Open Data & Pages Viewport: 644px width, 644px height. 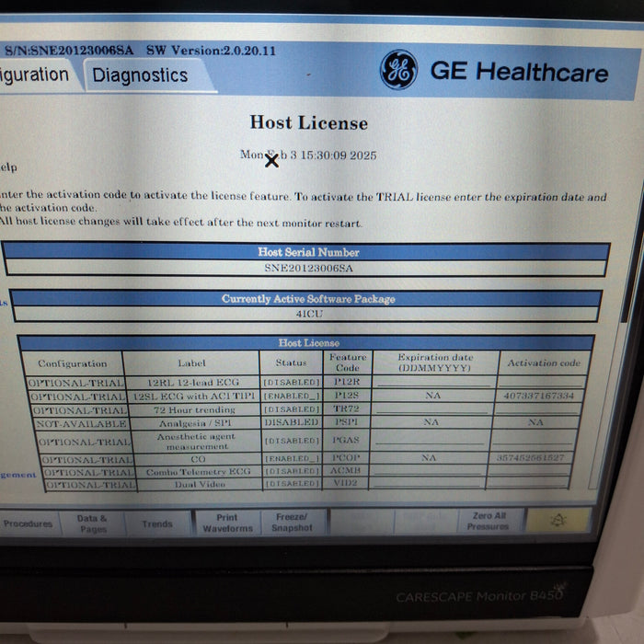93,523
